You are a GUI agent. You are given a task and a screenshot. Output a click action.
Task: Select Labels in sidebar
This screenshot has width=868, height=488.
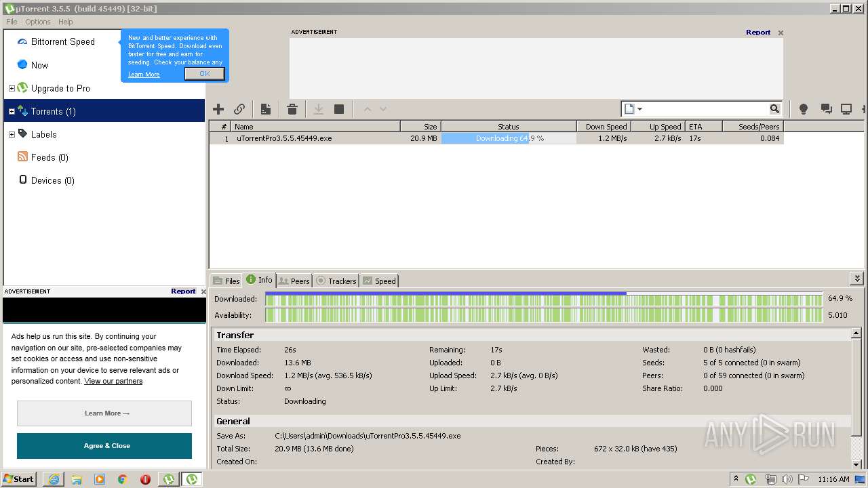(x=43, y=134)
